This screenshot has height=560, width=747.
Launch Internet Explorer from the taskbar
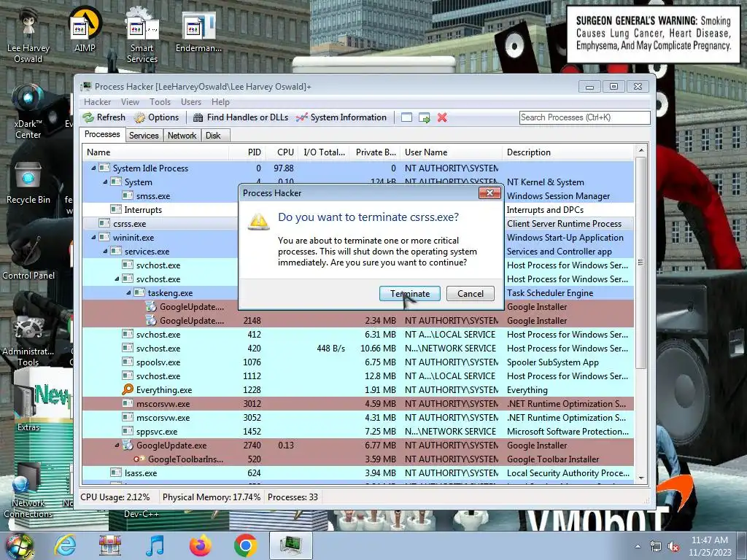coord(65,545)
